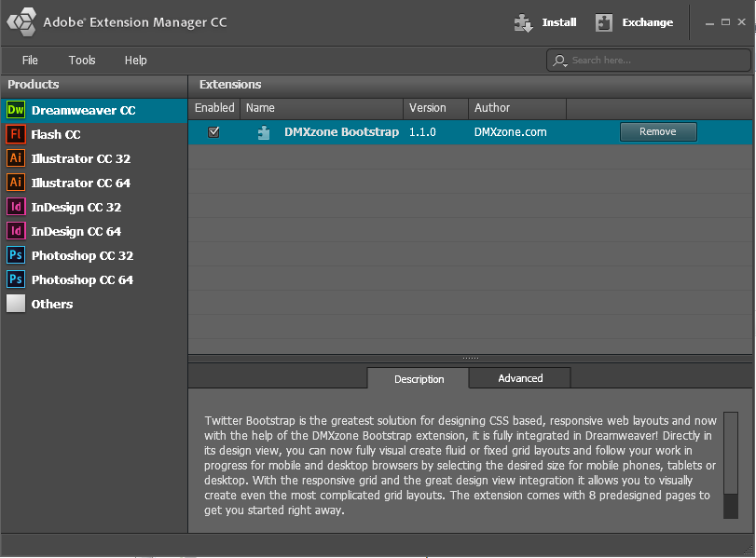756x558 pixels.
Task: Switch to the Description tab
Action: pos(419,379)
